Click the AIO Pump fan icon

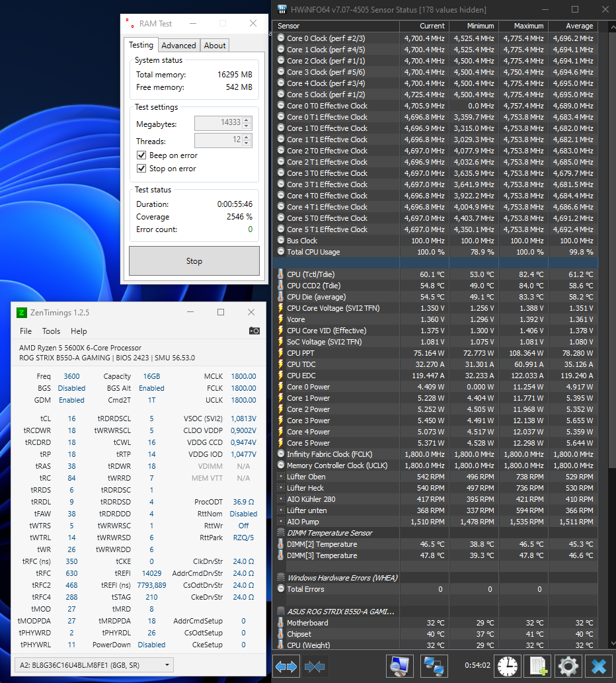pos(281,522)
